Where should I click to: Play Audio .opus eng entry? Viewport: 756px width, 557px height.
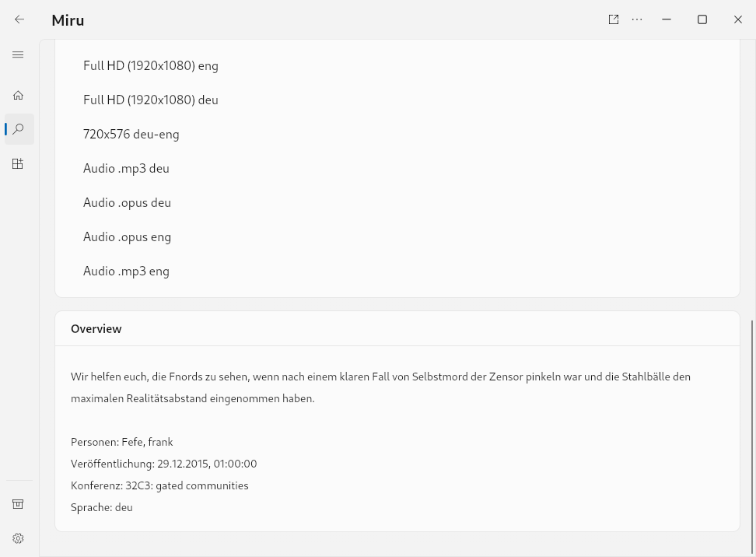click(x=397, y=236)
